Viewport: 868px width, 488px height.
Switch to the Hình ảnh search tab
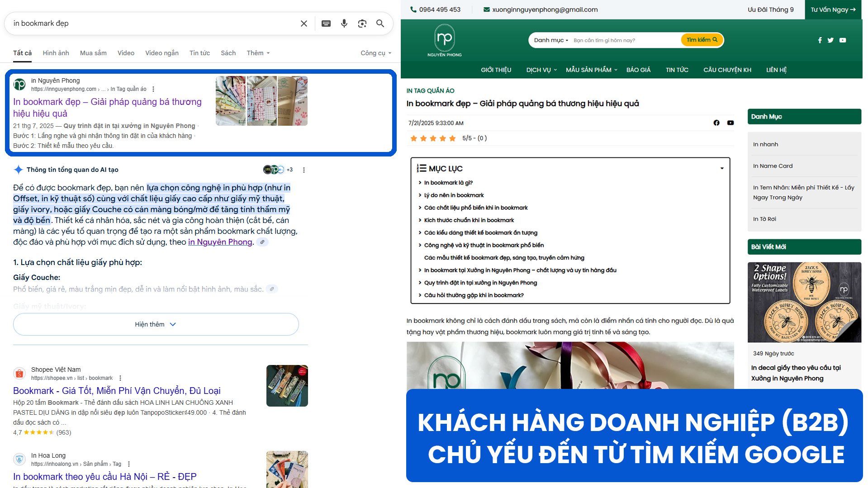pyautogui.click(x=56, y=53)
